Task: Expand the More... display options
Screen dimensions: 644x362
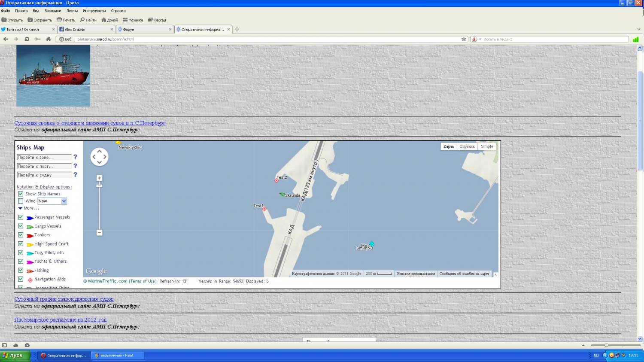Action: point(28,208)
